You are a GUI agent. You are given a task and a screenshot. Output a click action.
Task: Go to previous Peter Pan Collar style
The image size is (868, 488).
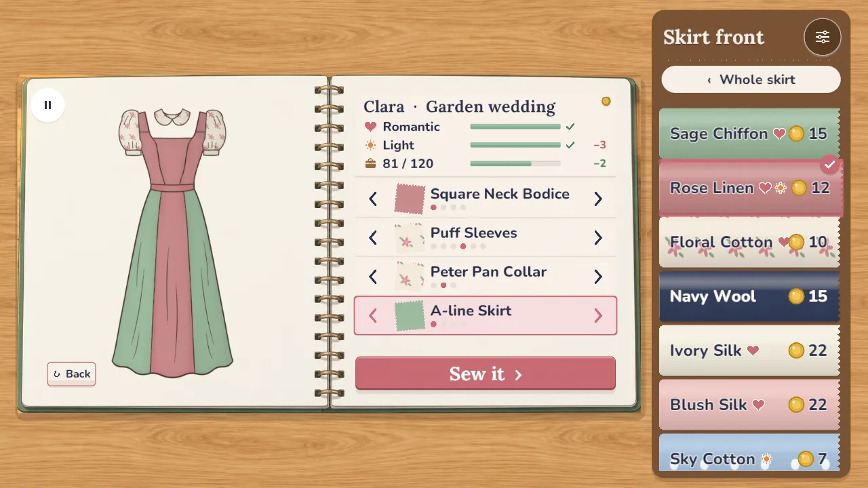(373, 277)
